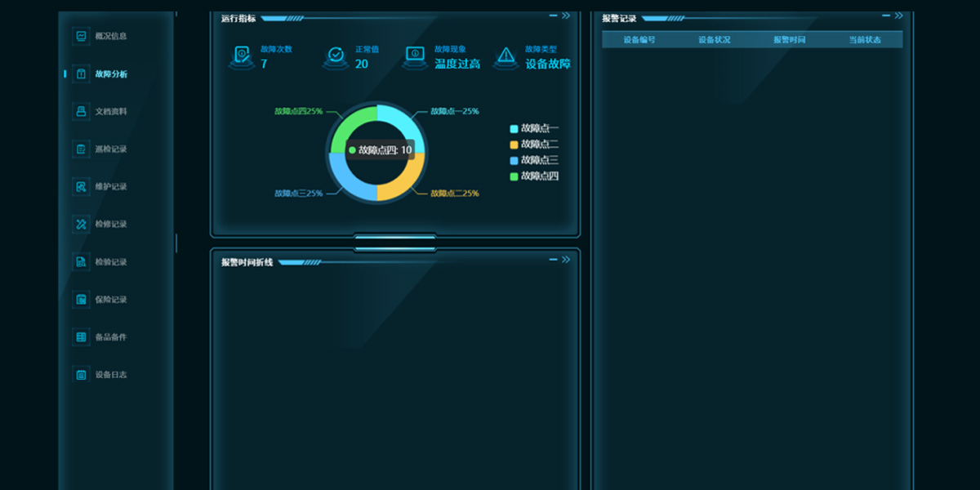Viewport: 980px width, 490px height.
Task: Toggle 故障点一 series in chart legend
Action: point(534,128)
